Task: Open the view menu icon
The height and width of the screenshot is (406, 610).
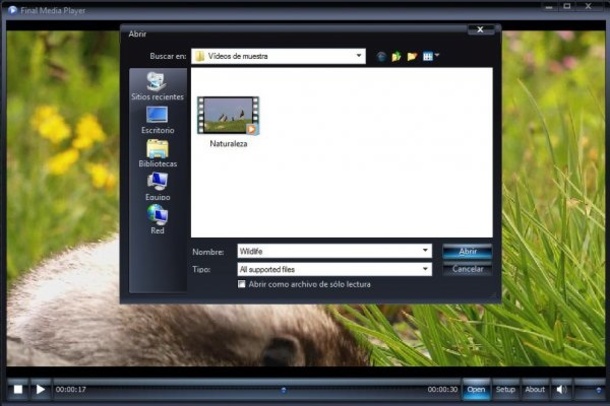Action: [430, 56]
